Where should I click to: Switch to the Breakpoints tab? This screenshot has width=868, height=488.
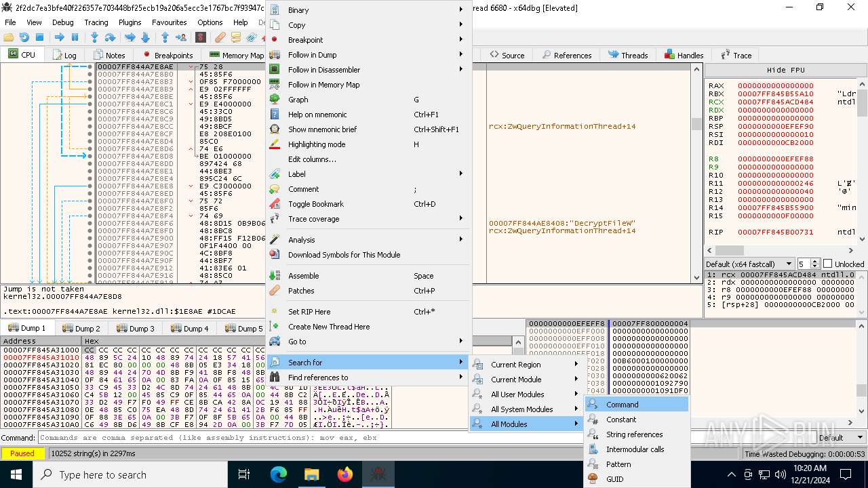click(x=167, y=55)
